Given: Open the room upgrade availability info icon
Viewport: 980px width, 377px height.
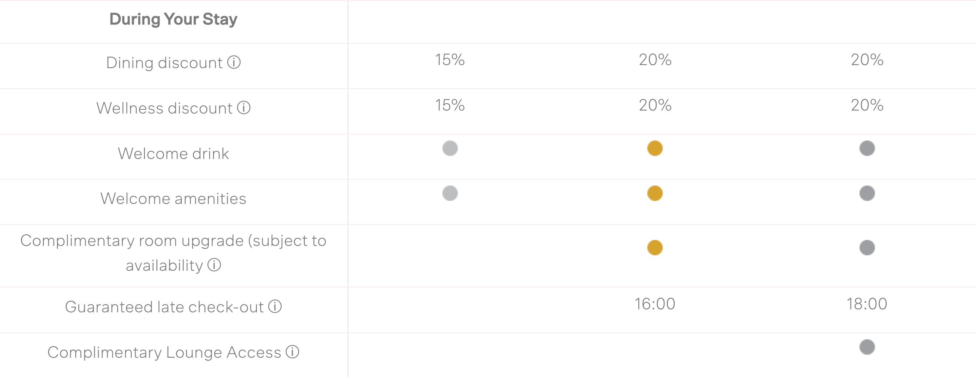Looking at the screenshot, I should click(214, 265).
